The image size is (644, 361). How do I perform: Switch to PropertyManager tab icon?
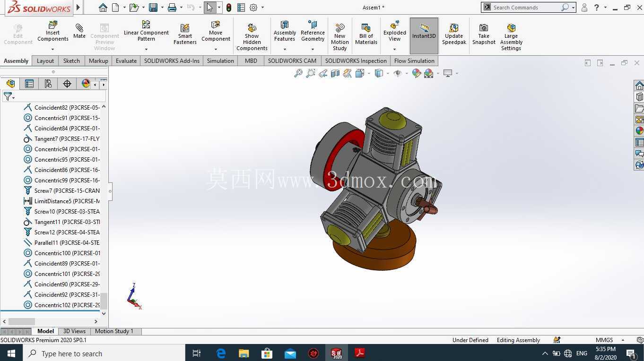(x=29, y=84)
